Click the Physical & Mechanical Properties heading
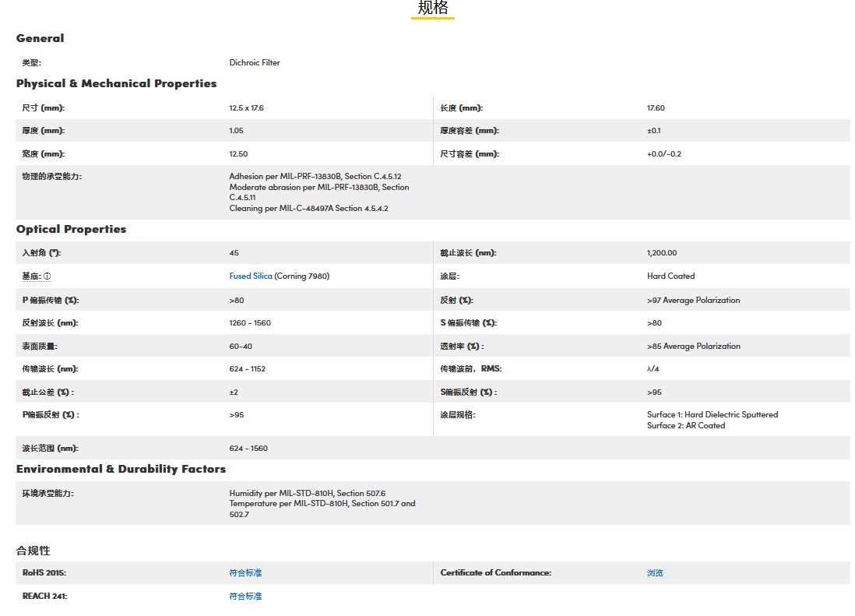855x616 pixels. point(116,83)
